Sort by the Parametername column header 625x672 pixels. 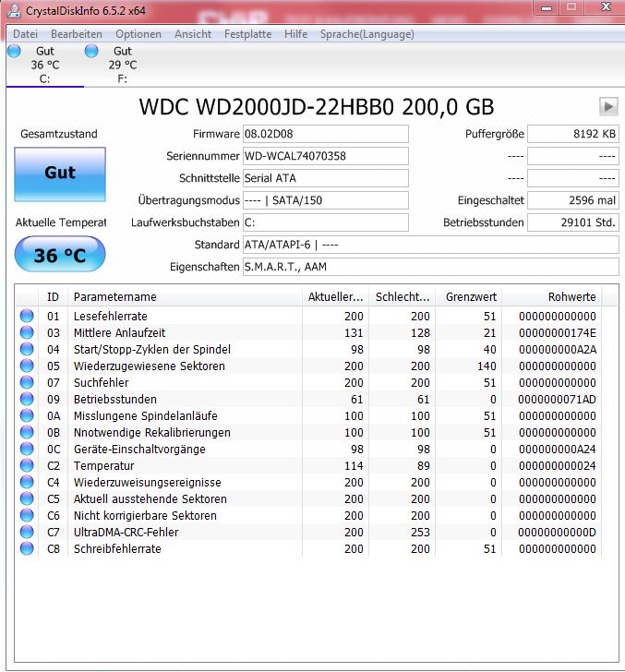click(x=185, y=296)
